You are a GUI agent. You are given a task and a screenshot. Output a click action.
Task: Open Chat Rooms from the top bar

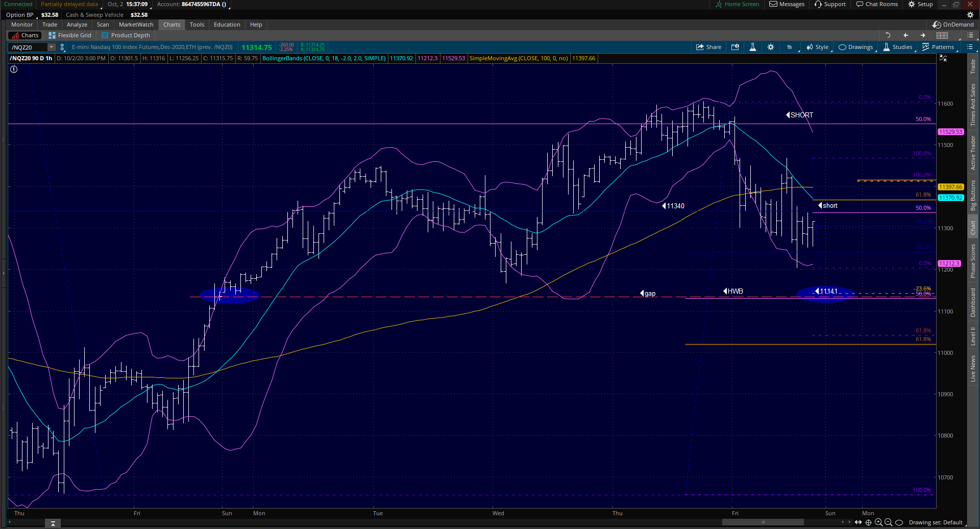tap(877, 4)
